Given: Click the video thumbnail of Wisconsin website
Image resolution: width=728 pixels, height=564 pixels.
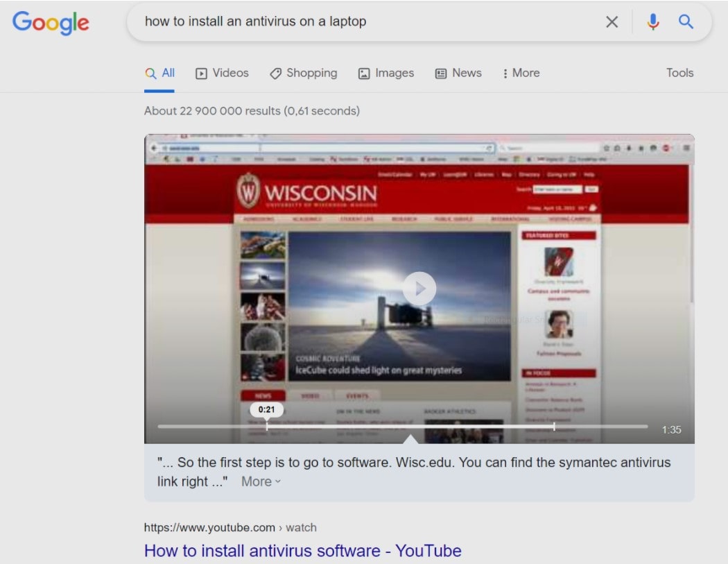Looking at the screenshot, I should [419, 289].
